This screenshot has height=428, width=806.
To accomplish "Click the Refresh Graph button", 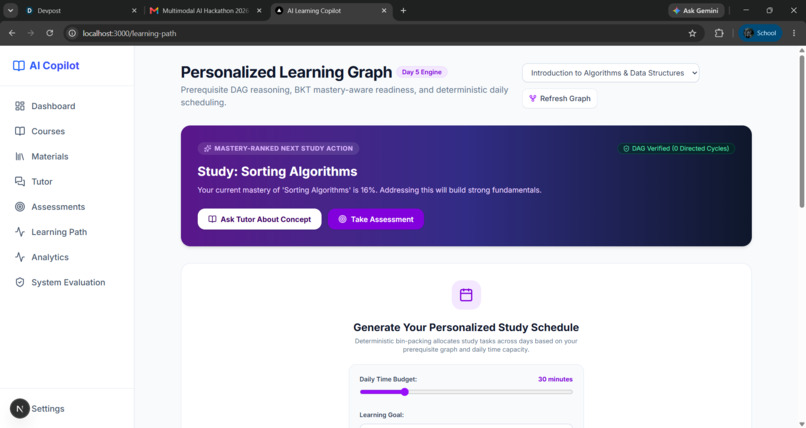I will (x=560, y=98).
